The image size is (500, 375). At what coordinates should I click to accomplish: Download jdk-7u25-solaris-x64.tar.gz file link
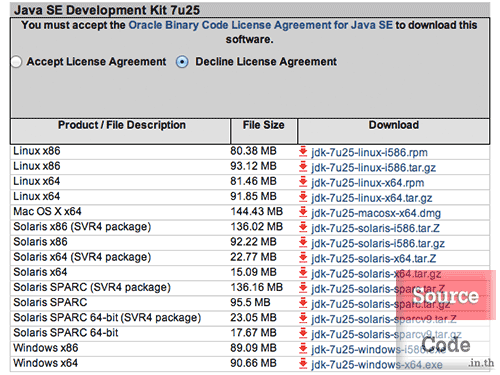click(376, 274)
